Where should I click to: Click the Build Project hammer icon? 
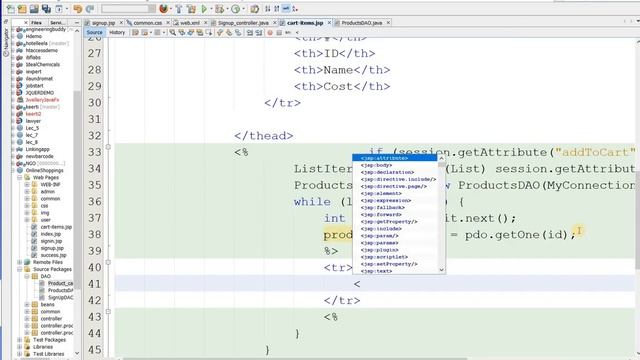click(x=179, y=9)
